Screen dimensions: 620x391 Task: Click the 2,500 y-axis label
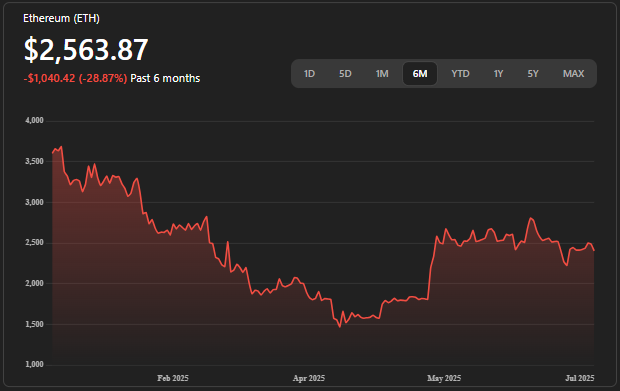click(34, 243)
